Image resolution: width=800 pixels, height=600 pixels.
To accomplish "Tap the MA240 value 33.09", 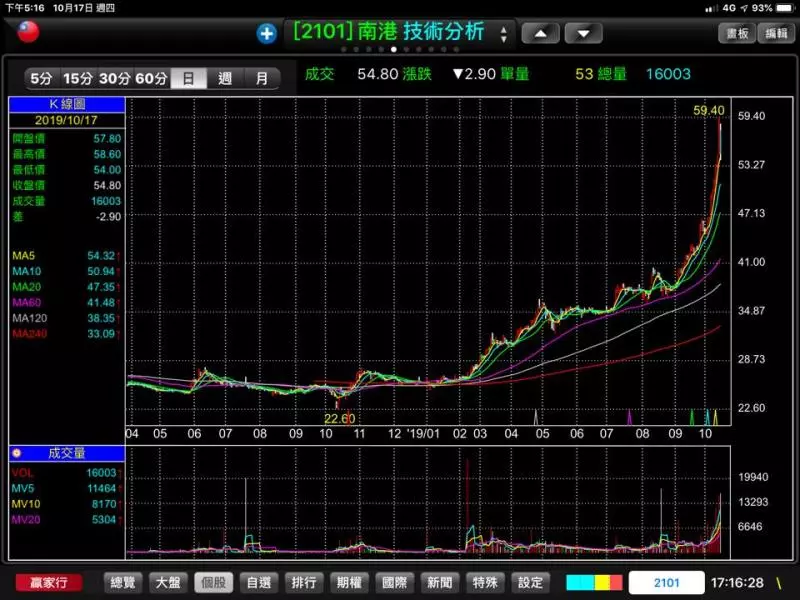I will 101,334.
